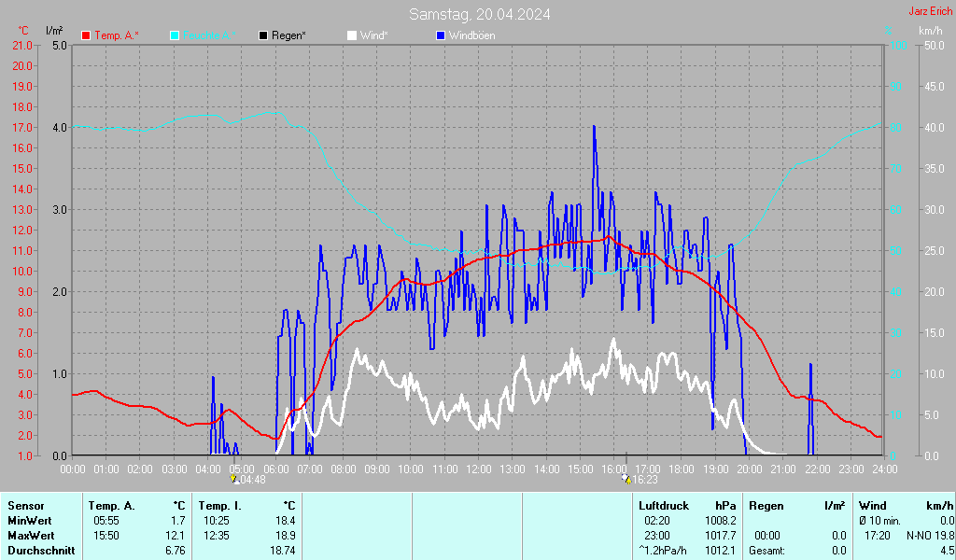Viewport: 956px width, 560px height.
Task: Click the indoor average value '18.74'
Action: 282,551
